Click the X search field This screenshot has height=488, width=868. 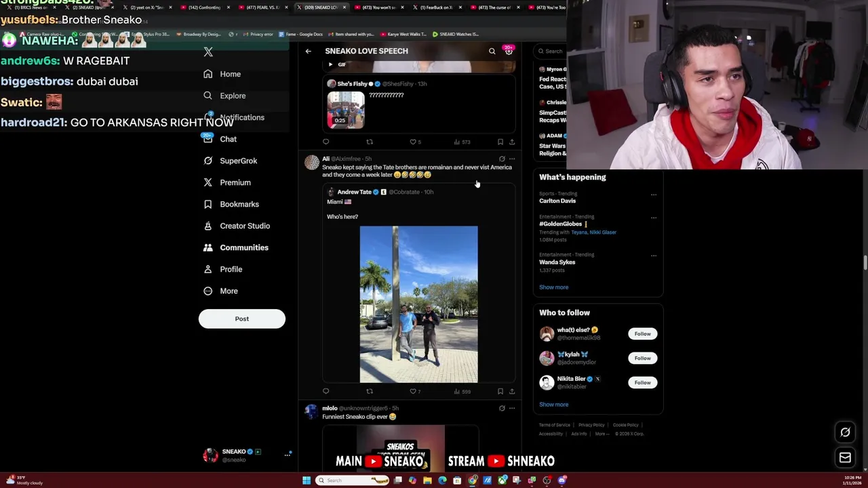551,51
